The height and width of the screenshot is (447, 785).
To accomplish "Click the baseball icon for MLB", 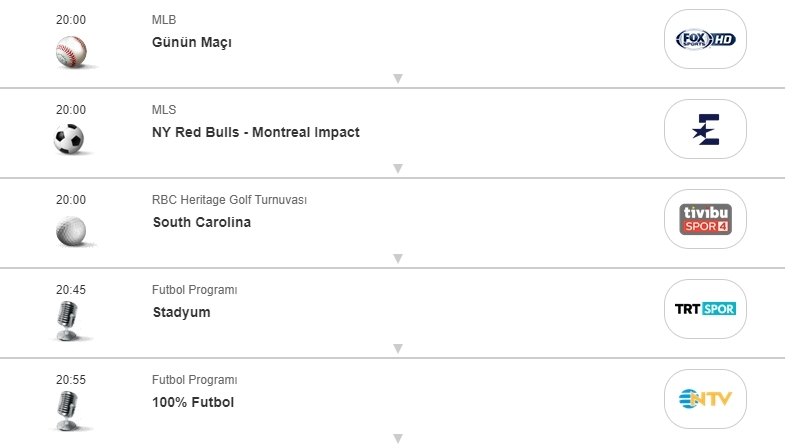I will tap(71, 51).
